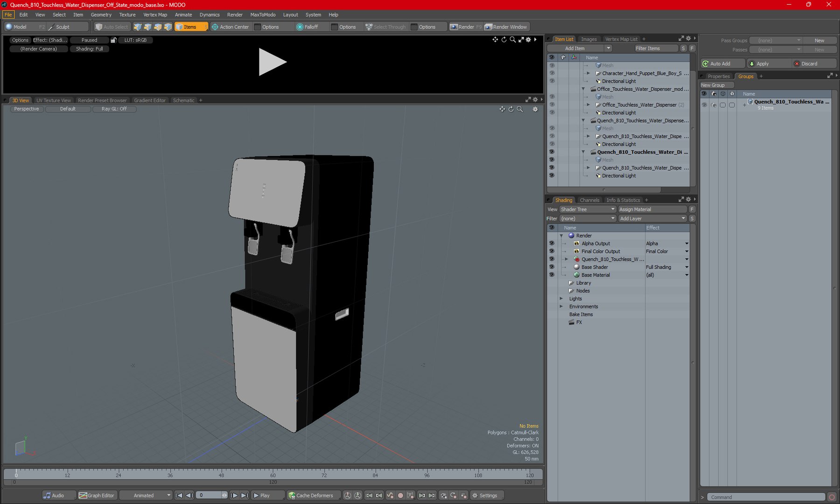Click frame 60 on the timeline ruler
The image size is (840, 504).
[273, 475]
